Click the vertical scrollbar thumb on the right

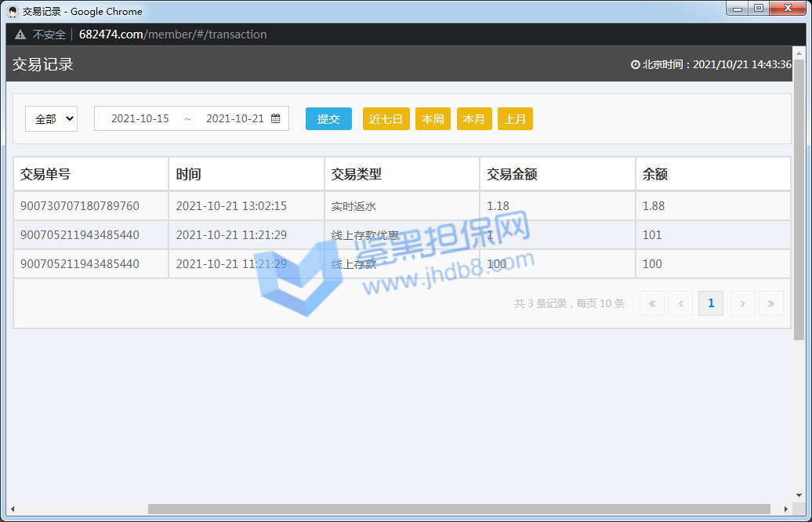(799, 196)
